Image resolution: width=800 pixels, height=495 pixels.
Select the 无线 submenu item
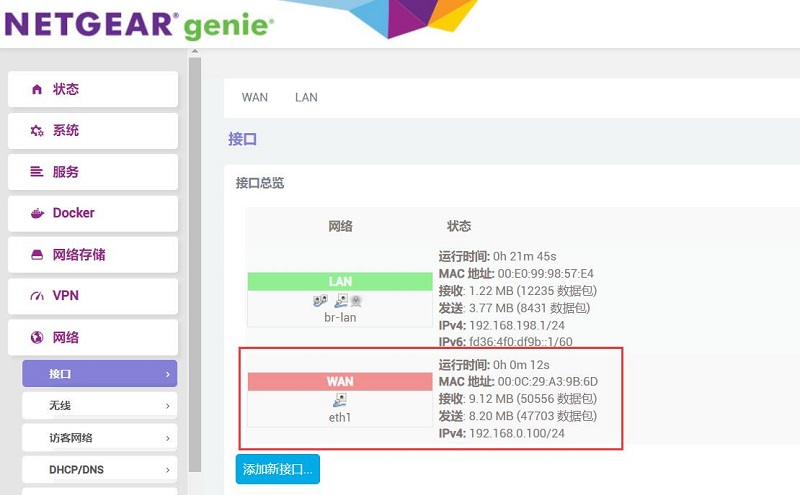tap(99, 406)
